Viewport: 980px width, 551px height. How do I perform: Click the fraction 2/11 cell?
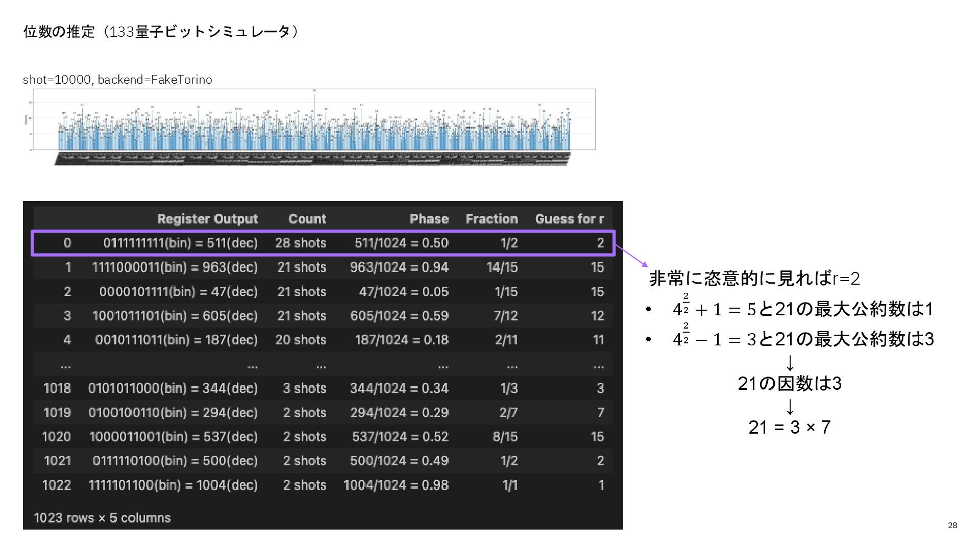(506, 340)
